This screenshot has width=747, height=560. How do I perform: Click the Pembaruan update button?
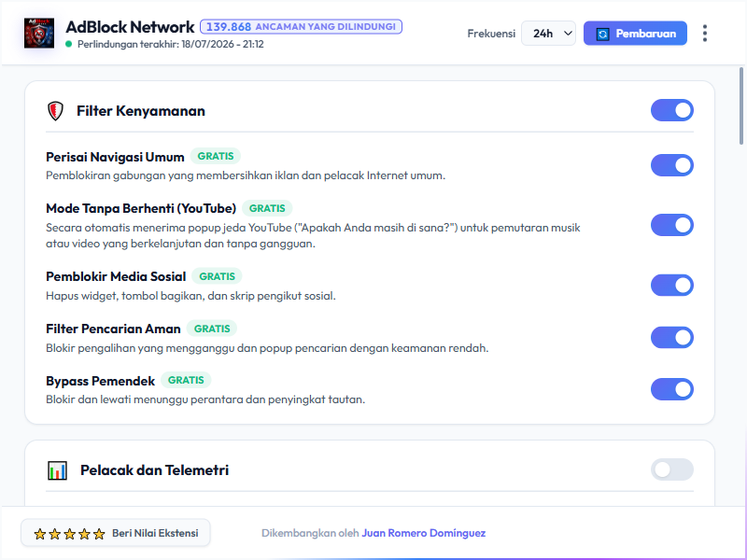pos(635,34)
